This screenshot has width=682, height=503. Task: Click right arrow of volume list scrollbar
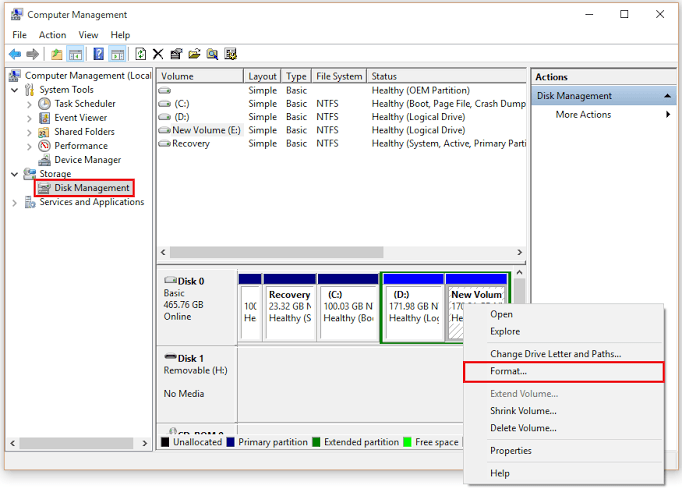click(519, 252)
